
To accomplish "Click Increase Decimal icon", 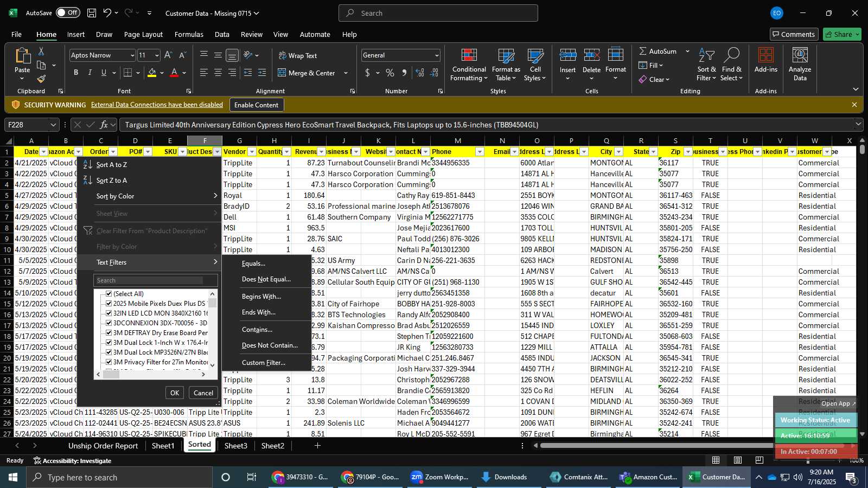I will click(x=420, y=73).
